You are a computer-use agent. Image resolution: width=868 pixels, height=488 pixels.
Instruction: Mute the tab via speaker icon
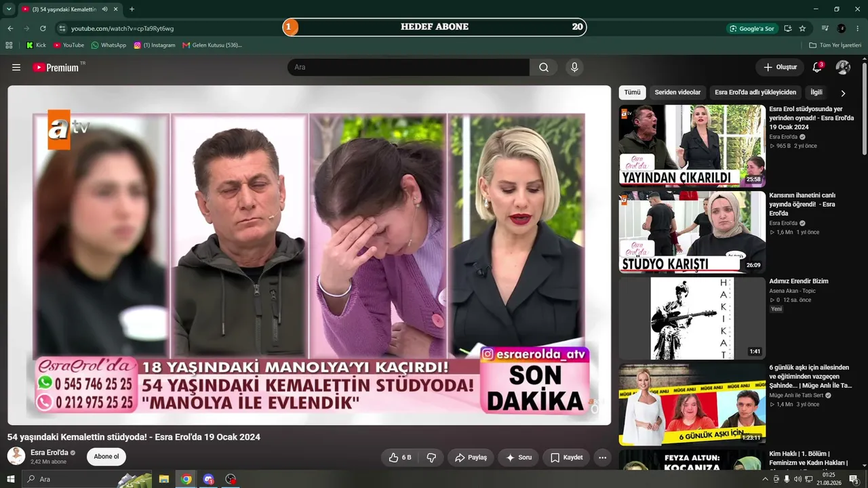coord(104,9)
